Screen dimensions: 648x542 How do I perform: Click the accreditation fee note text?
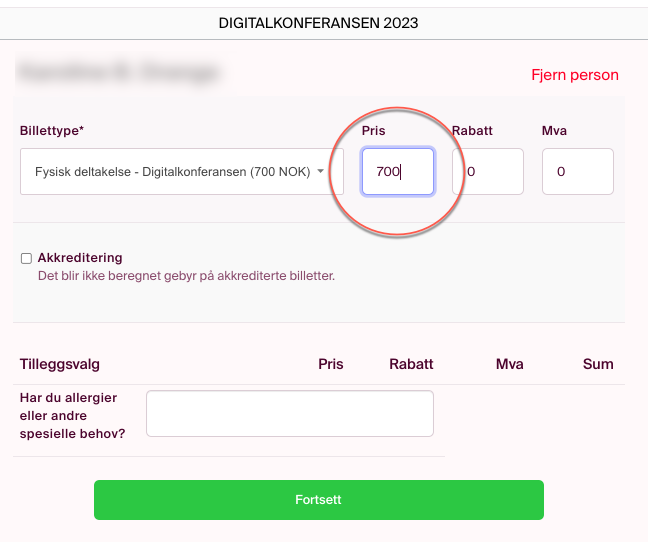pyautogui.click(x=186, y=276)
